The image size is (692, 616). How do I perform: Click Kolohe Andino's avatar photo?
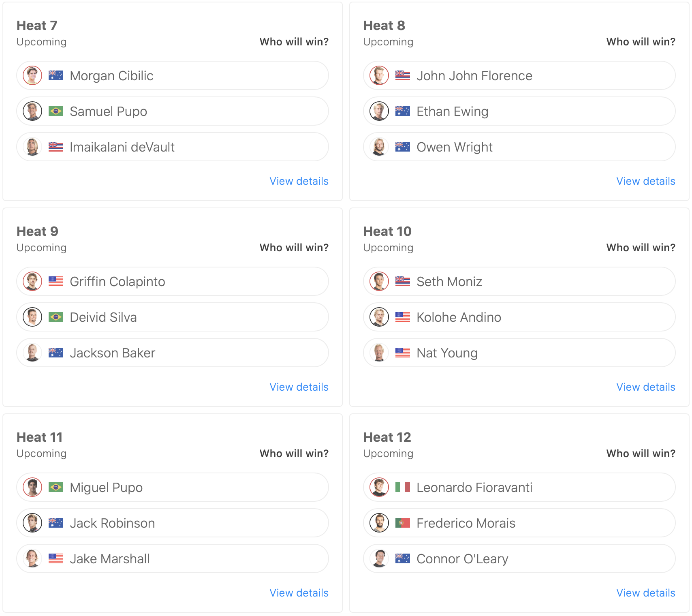click(379, 317)
